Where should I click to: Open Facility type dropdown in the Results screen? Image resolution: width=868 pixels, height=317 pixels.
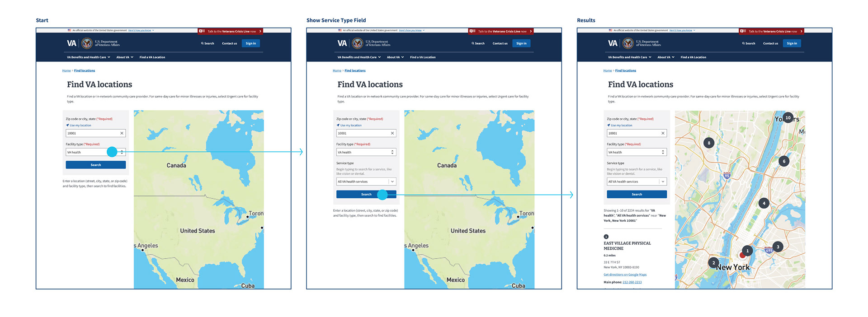pyautogui.click(x=637, y=152)
